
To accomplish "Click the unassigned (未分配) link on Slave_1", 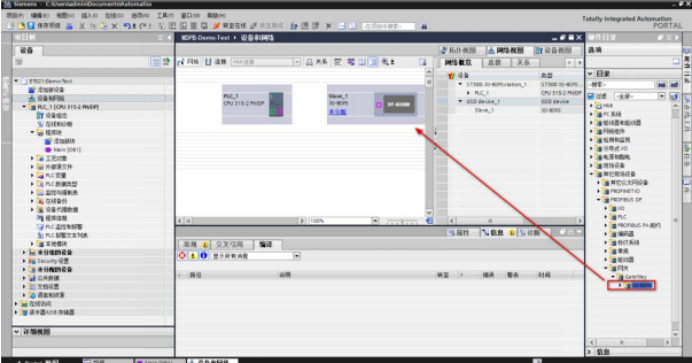I will coord(338,112).
